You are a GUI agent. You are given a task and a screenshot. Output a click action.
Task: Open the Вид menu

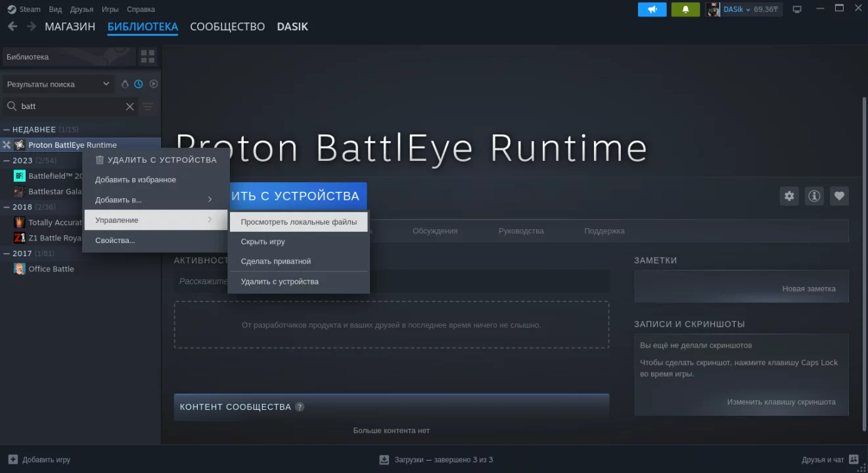pyautogui.click(x=55, y=9)
